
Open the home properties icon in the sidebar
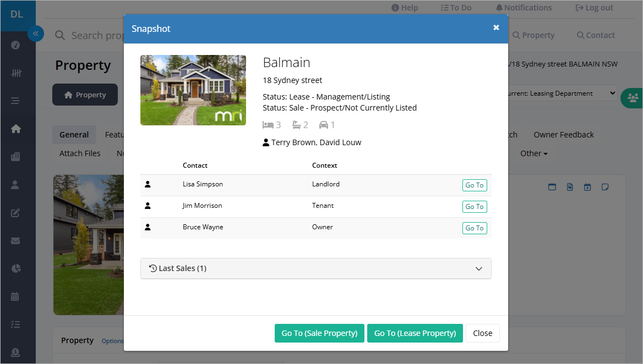15,129
